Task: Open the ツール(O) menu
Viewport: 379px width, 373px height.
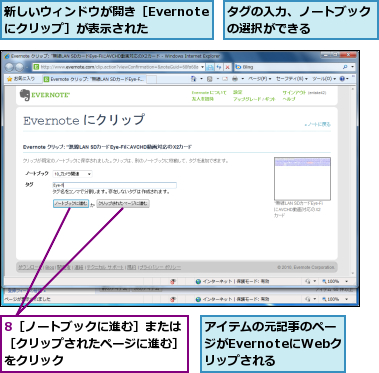Action: [324, 79]
